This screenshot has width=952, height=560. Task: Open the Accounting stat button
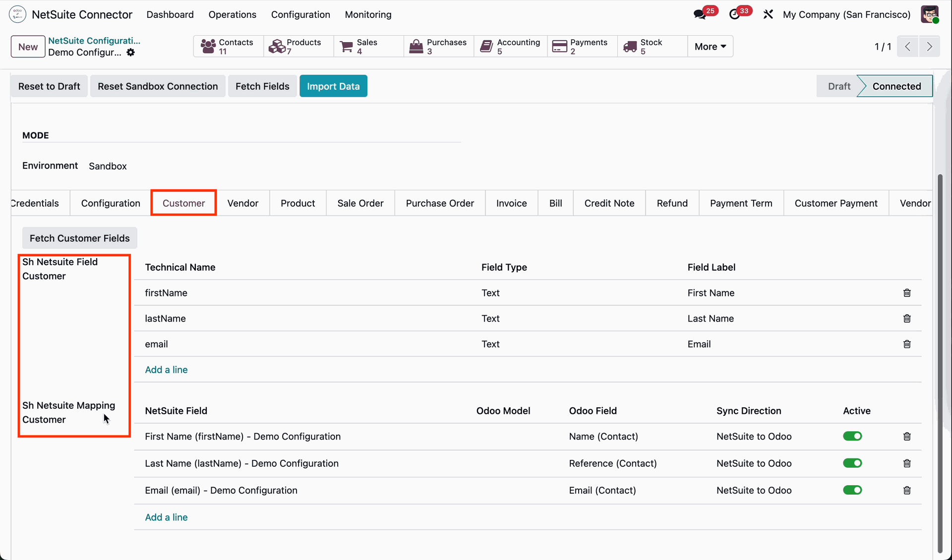click(x=511, y=46)
